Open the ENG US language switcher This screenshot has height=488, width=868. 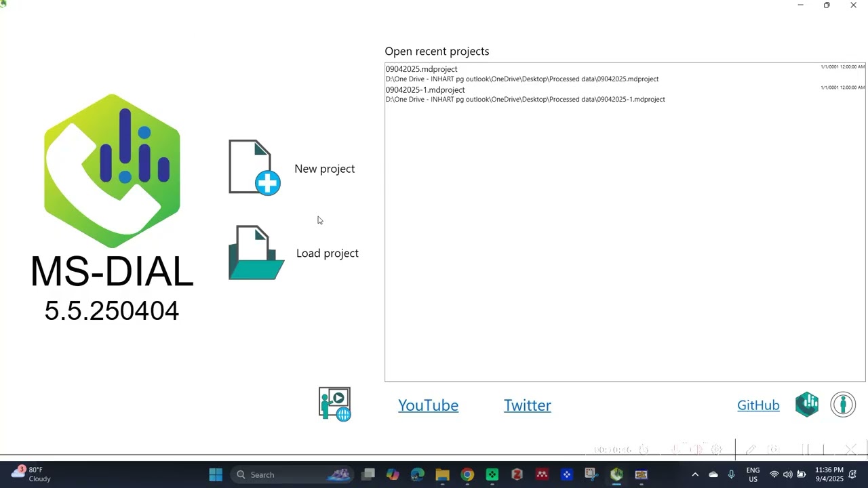753,474
